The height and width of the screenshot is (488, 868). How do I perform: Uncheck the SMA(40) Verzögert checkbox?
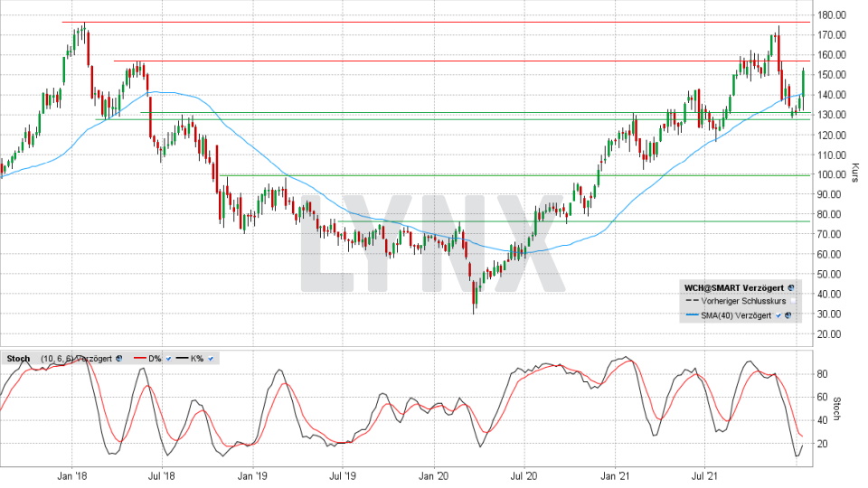tap(778, 315)
